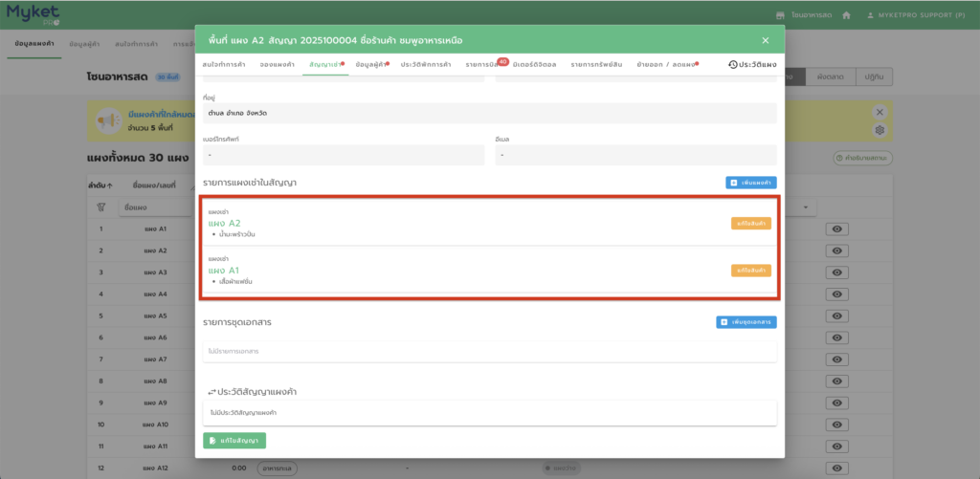Click the green แก้ไขสัญญา button
The width and height of the screenshot is (980, 479).
pyautogui.click(x=234, y=440)
